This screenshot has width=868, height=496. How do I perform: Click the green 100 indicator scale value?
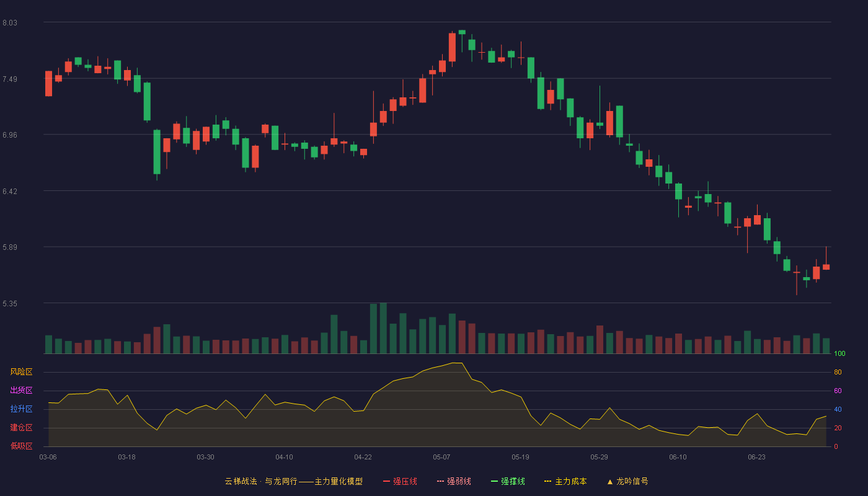pos(839,354)
